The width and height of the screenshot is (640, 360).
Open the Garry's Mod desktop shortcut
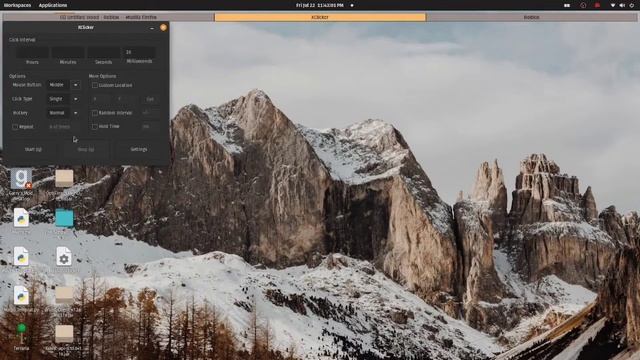(x=21, y=180)
